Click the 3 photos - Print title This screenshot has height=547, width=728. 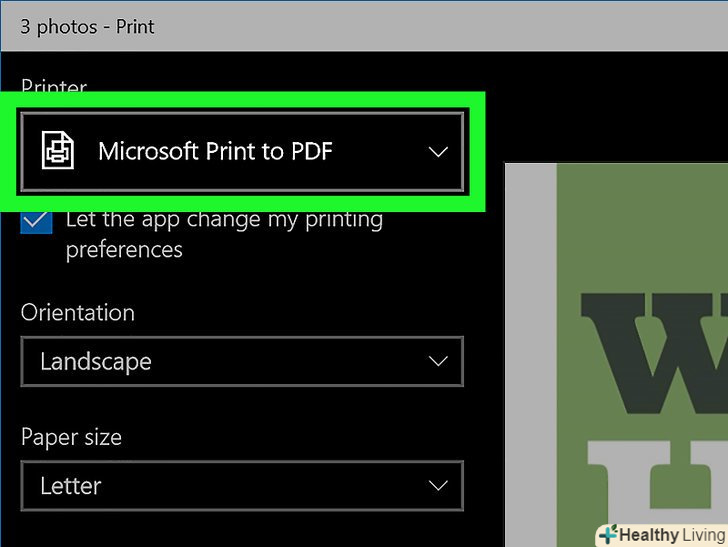point(87,26)
